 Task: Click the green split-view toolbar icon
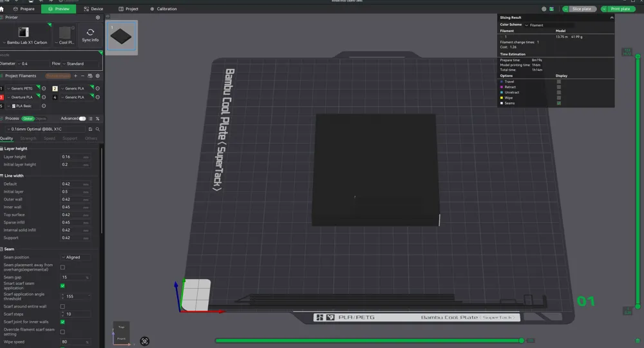pyautogui.click(x=552, y=9)
